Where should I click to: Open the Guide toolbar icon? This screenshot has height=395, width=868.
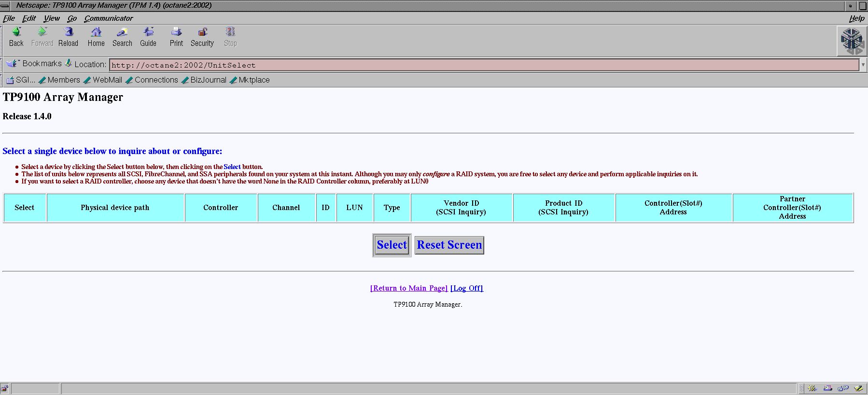[x=148, y=32]
